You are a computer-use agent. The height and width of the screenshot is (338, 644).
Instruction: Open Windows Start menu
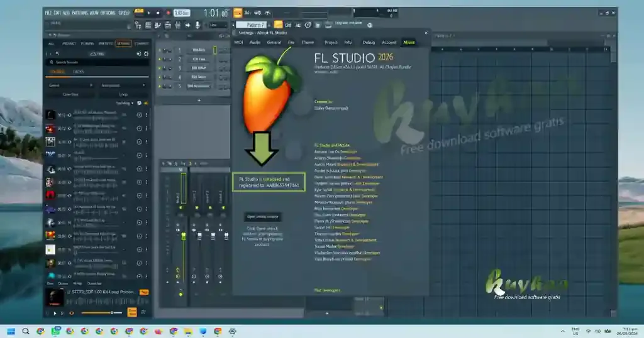pos(11,332)
